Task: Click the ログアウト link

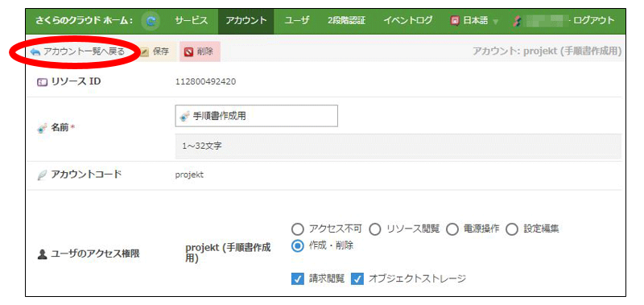Action: [593, 21]
